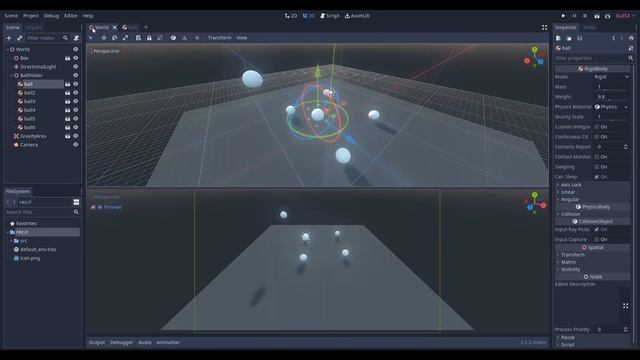640x360 pixels.
Task: Toggle visibility of Box node
Action: [x=76, y=58]
